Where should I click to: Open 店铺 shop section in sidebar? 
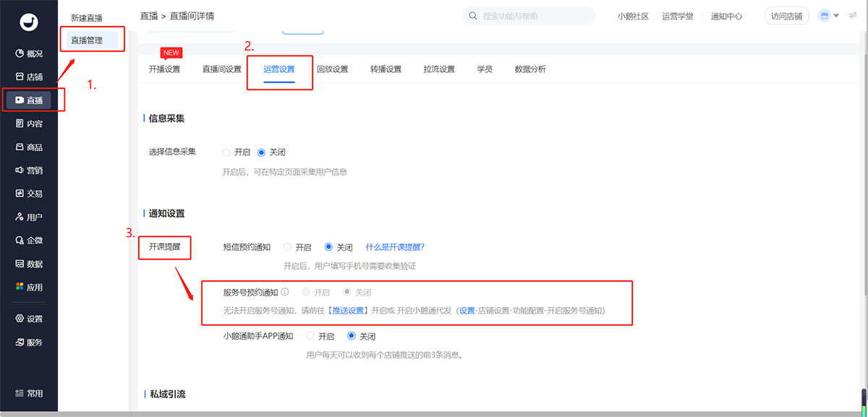[x=29, y=77]
